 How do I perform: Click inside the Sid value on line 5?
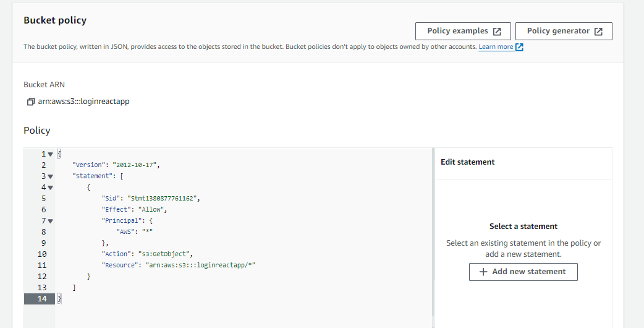point(164,199)
